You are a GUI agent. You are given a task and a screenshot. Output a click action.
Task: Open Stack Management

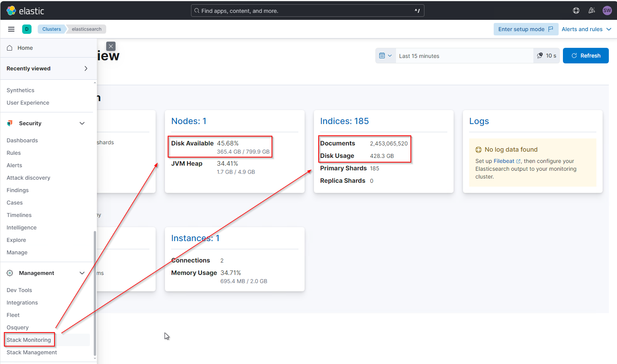coord(32,352)
